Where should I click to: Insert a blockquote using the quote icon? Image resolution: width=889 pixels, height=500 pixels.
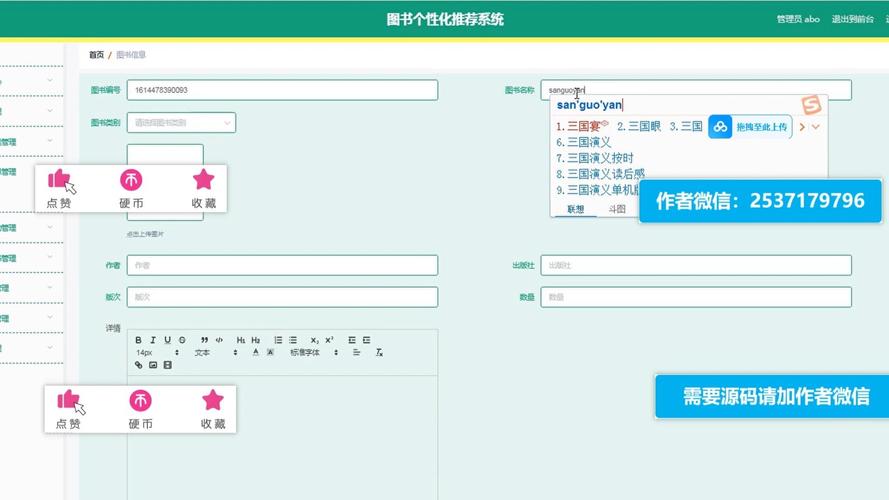(204, 340)
